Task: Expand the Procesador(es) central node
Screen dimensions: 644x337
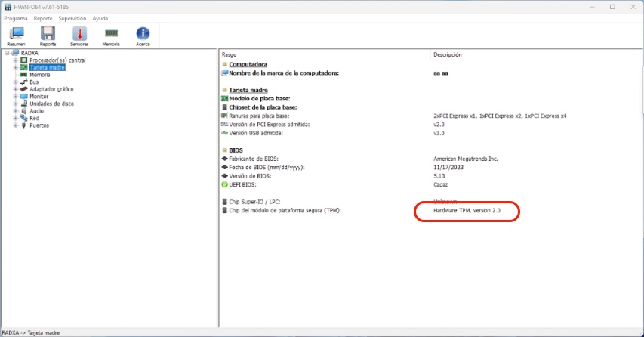Action: [x=16, y=60]
